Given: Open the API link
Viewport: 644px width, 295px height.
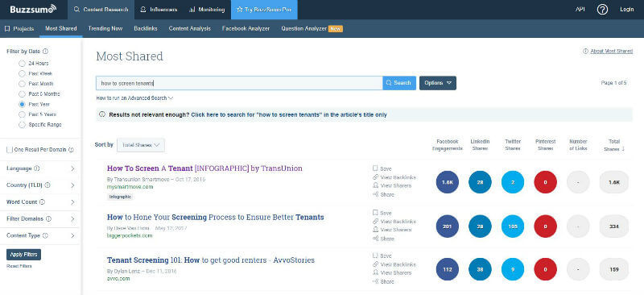Looking at the screenshot, I should pyautogui.click(x=580, y=10).
